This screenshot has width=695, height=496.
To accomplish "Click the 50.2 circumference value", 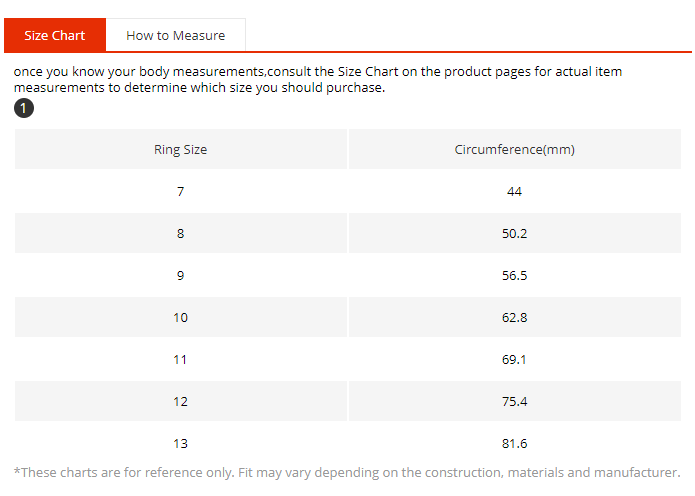I will point(514,233).
